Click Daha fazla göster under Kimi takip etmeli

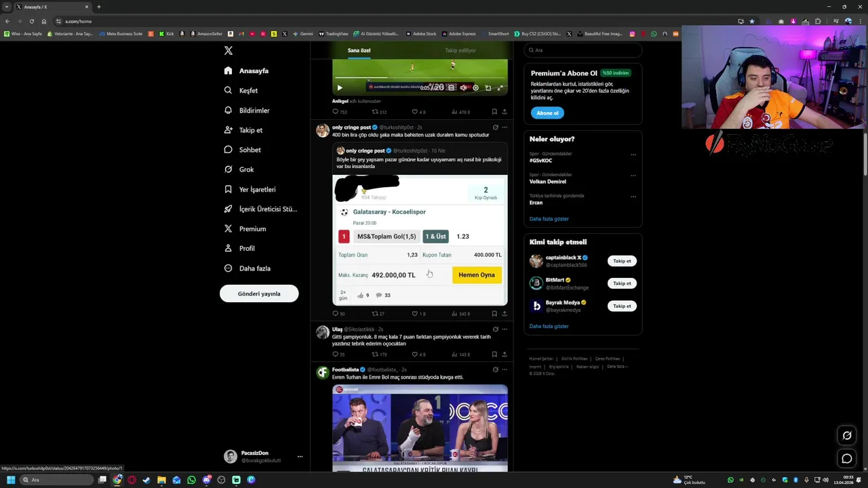click(549, 326)
